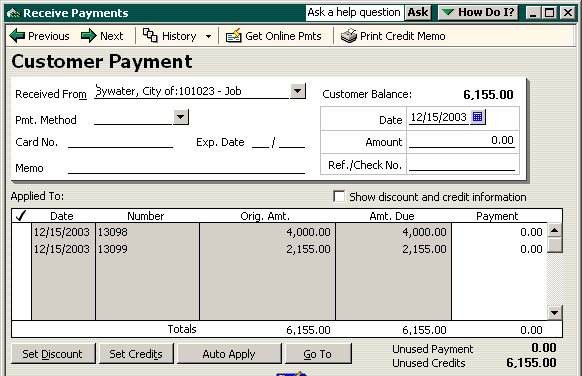Click the scroll up arrow of invoice list

pos(555,230)
